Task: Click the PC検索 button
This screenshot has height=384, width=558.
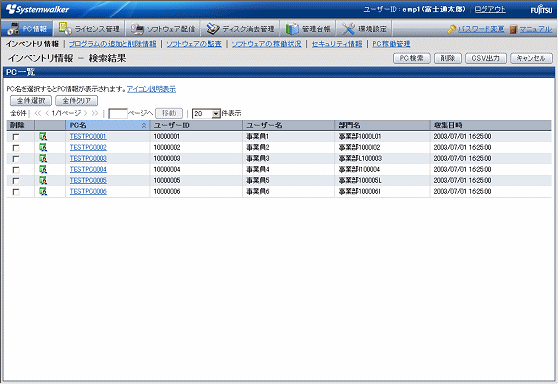Action: (x=412, y=58)
